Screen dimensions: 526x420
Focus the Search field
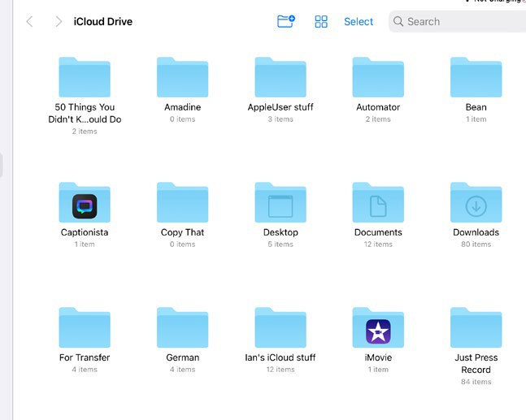(x=457, y=22)
